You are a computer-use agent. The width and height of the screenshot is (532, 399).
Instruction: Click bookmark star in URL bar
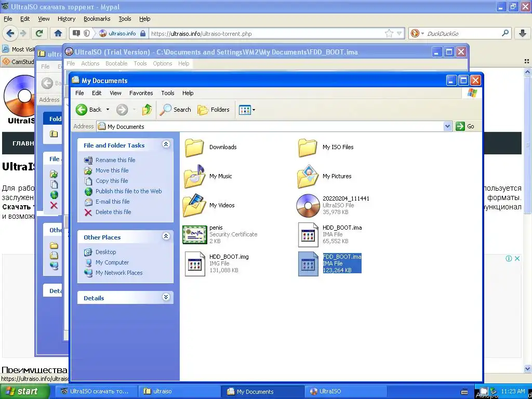[389, 33]
